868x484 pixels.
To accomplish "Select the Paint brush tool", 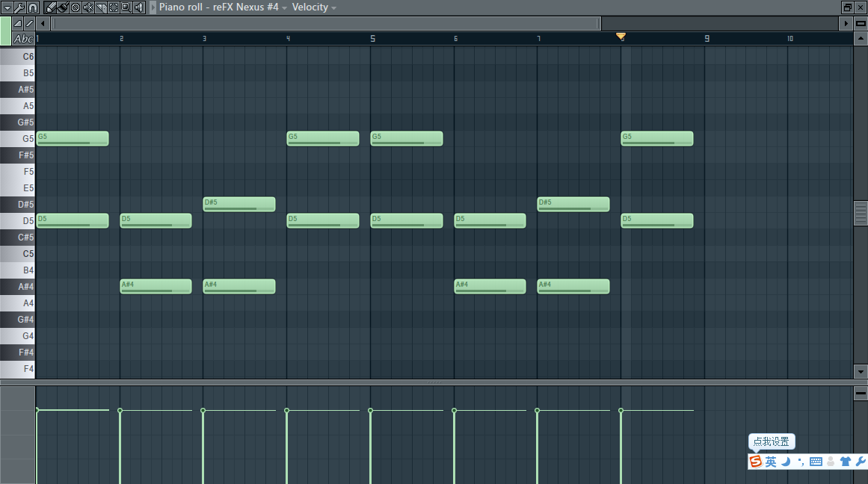I will [x=63, y=7].
